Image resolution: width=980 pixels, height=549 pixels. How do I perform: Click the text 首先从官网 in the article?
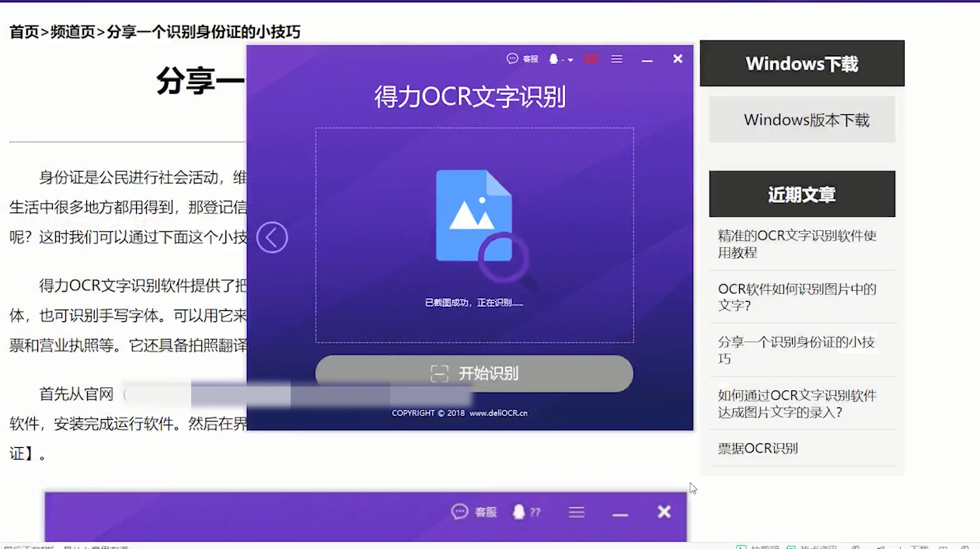pyautogui.click(x=76, y=393)
